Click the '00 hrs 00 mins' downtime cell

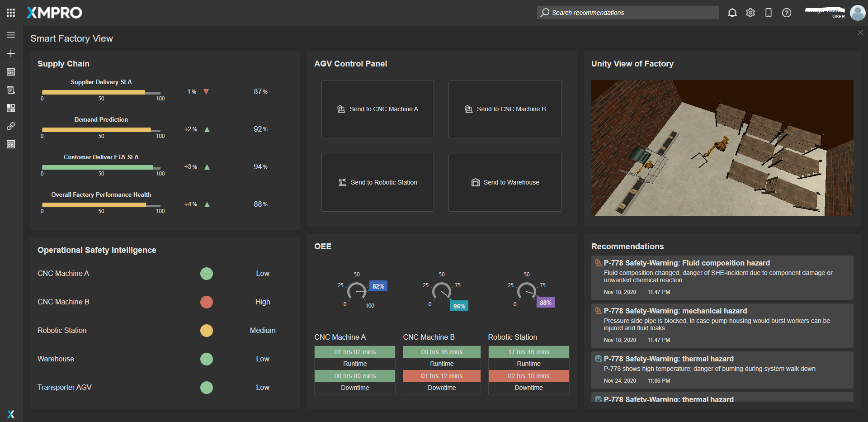pos(355,376)
